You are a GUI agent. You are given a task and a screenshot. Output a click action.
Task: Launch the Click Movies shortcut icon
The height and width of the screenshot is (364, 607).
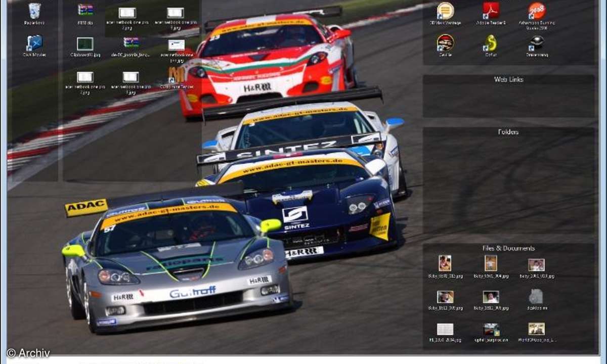pos(34,43)
